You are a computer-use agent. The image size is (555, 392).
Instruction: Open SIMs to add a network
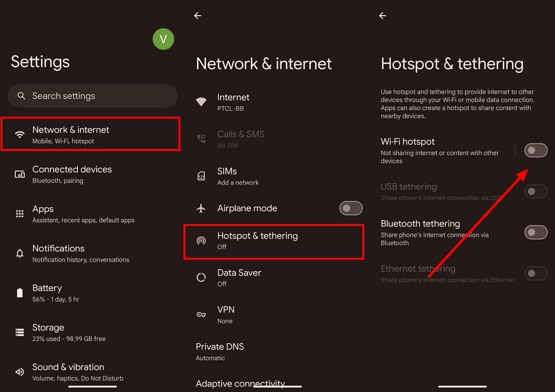coord(238,176)
